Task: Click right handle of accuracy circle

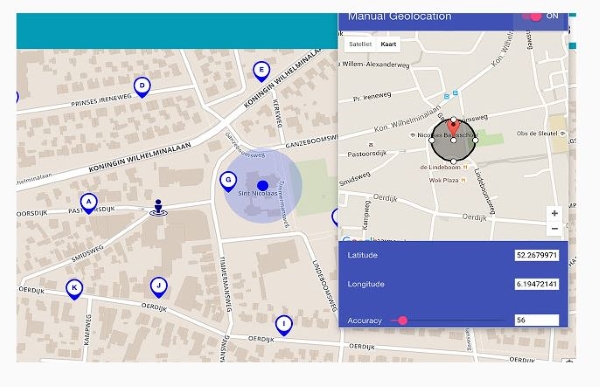Action: pos(475,140)
